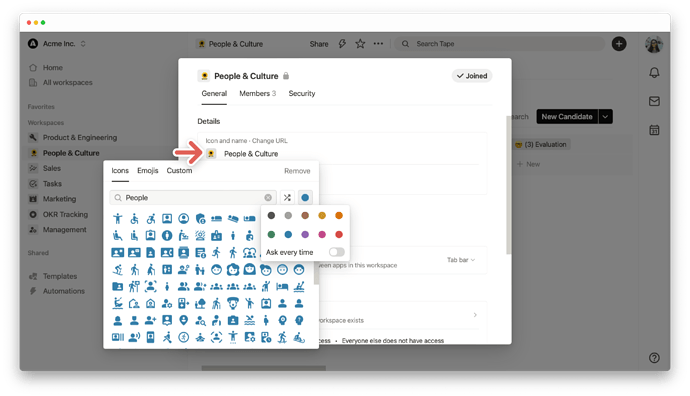This screenshot has height=396, width=690.
Task: Click the Acme Inc. logo icon
Action: [33, 44]
